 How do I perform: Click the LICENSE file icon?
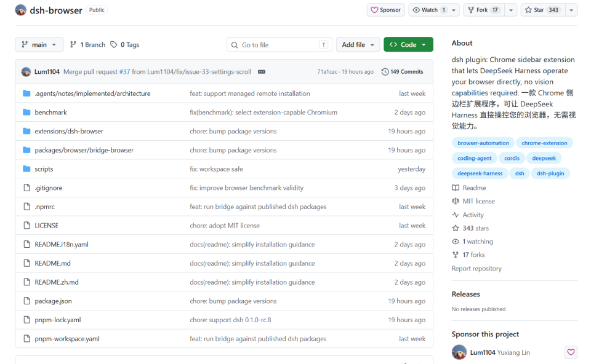pyautogui.click(x=26, y=226)
